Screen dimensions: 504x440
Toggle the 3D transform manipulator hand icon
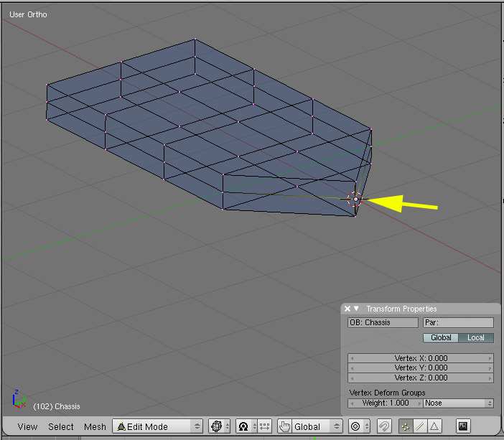pyautogui.click(x=284, y=426)
